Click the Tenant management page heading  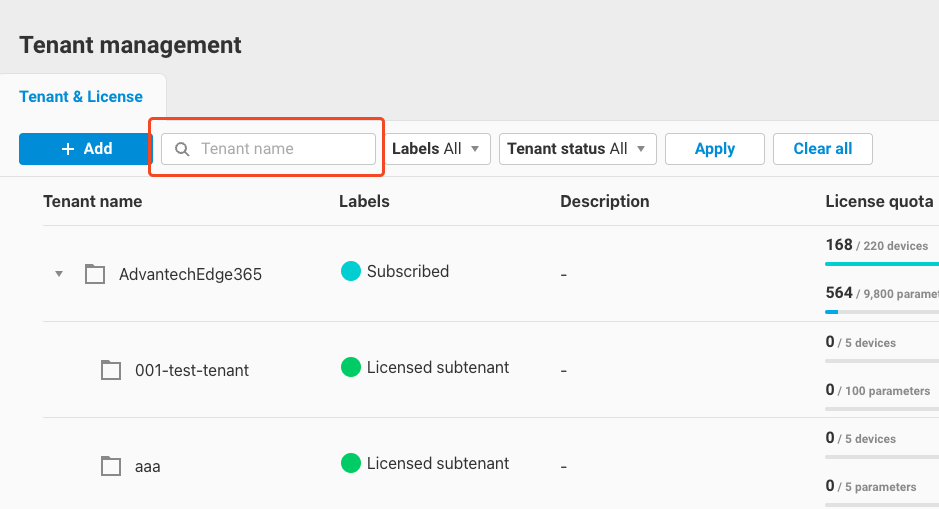pos(131,45)
